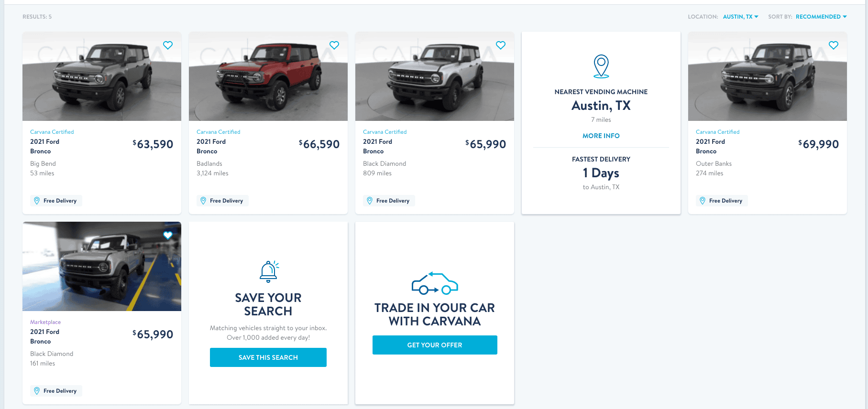868x409 pixels.
Task: Open MORE INFO for the nearest vending machine
Action: (601, 136)
